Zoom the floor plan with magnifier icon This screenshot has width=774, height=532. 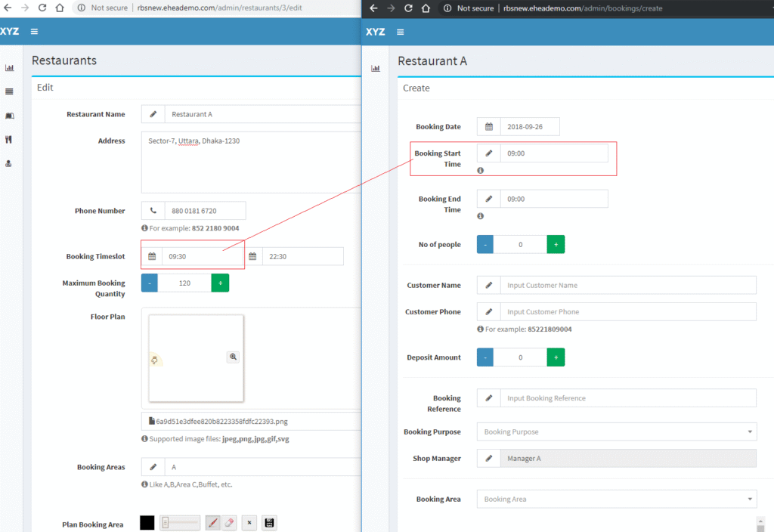[x=233, y=357]
